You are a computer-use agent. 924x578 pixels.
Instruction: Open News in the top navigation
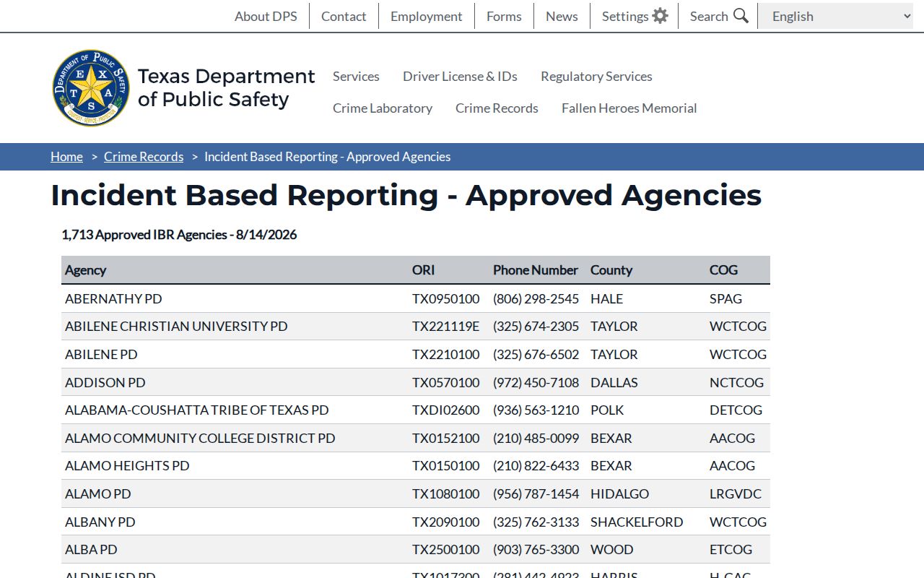[x=562, y=16]
